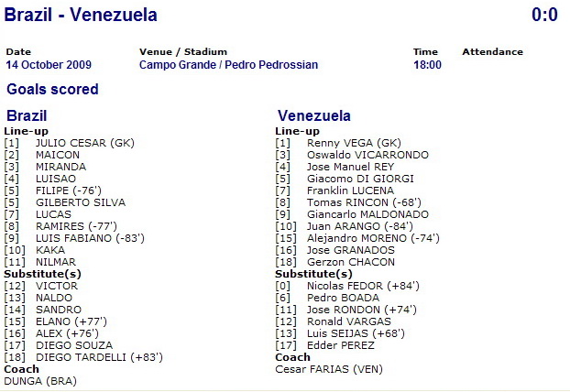
Task: Select the Venezuela team heading
Action: coord(314,115)
